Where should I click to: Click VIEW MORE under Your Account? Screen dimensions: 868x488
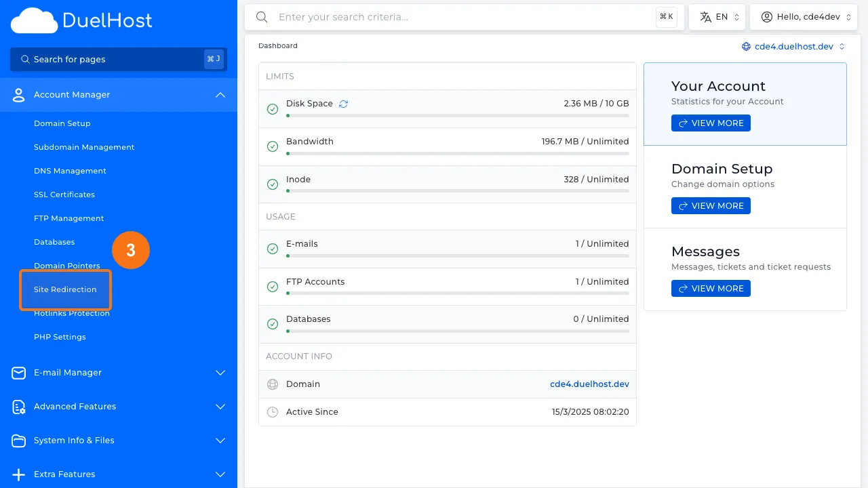click(711, 123)
